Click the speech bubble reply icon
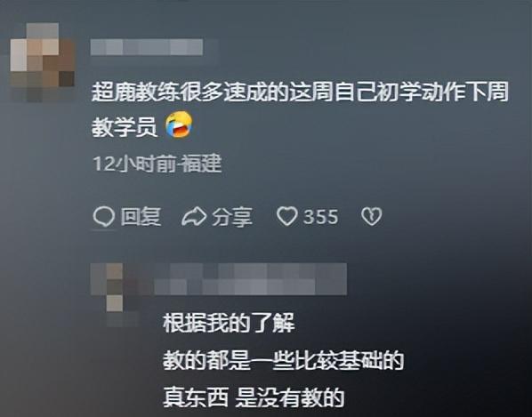The image size is (532, 417). tap(104, 216)
